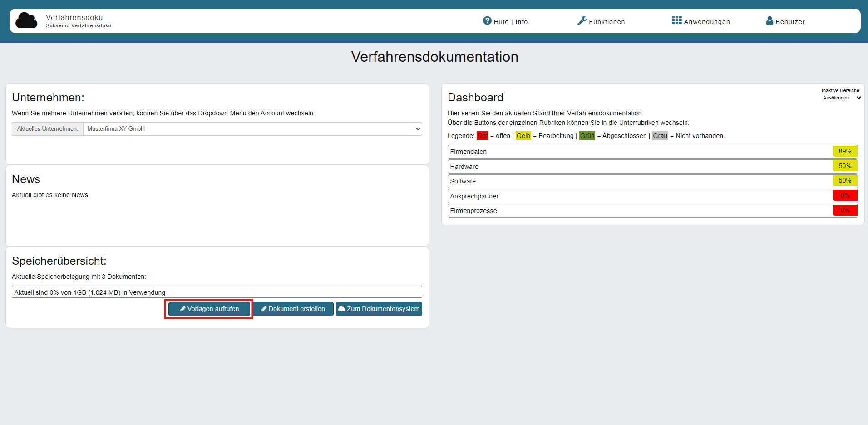Open the Hardware dashboard row
This screenshot has height=425, width=868.
pos(652,167)
